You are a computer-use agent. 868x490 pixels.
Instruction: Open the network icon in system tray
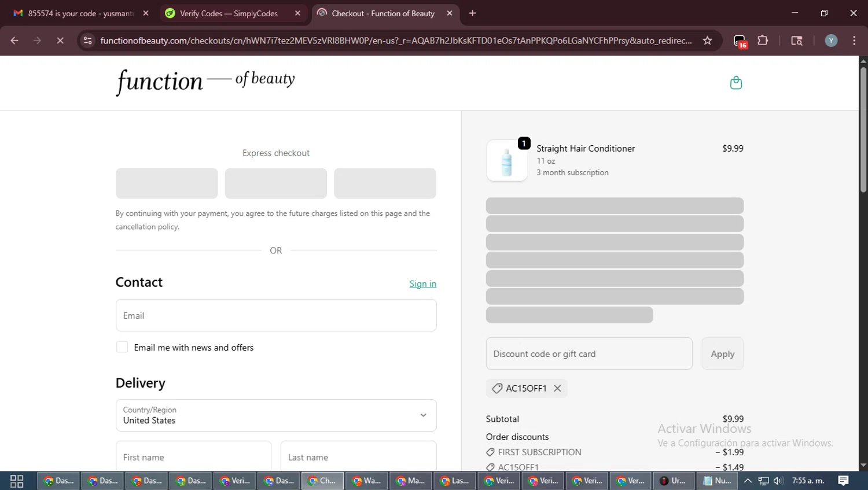[763, 481]
